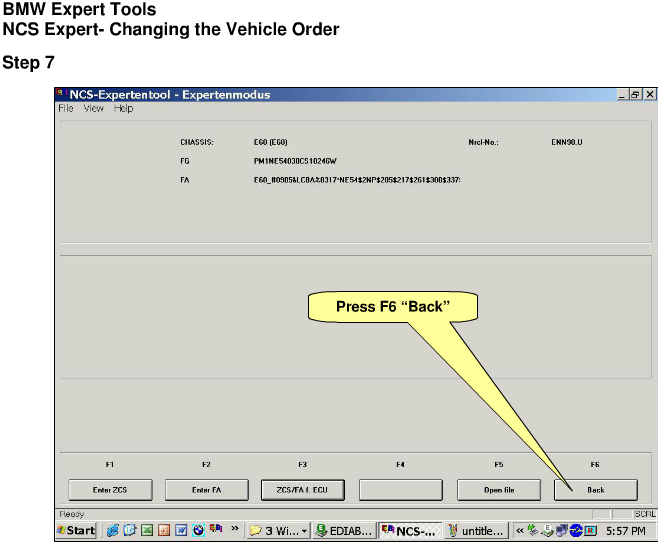Viewport: 658px width, 543px height.
Task: Click the SCRL status bar indicator
Action: click(645, 514)
